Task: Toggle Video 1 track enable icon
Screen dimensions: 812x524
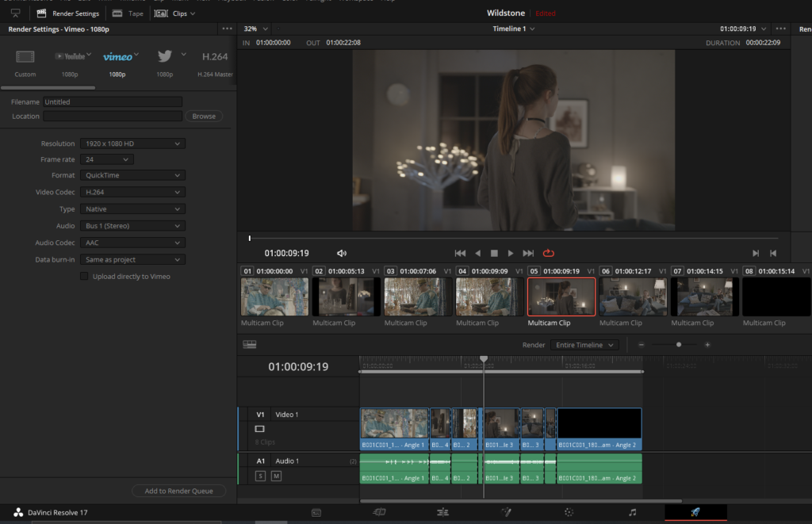Action: click(x=260, y=429)
